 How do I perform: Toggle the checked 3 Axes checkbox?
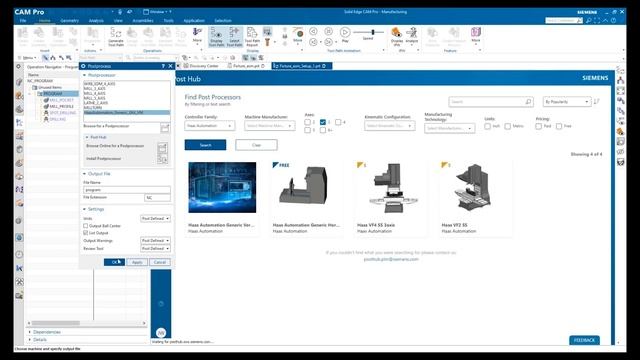pos(323,122)
